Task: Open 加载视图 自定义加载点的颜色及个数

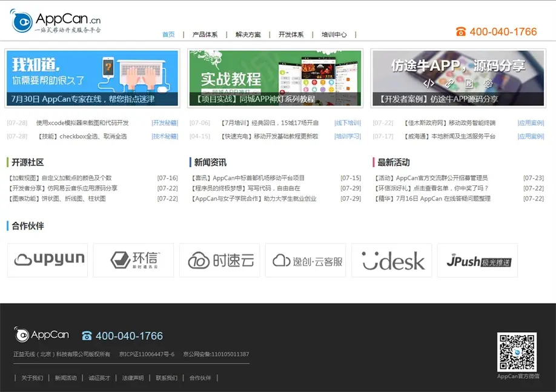Action: click(x=59, y=178)
